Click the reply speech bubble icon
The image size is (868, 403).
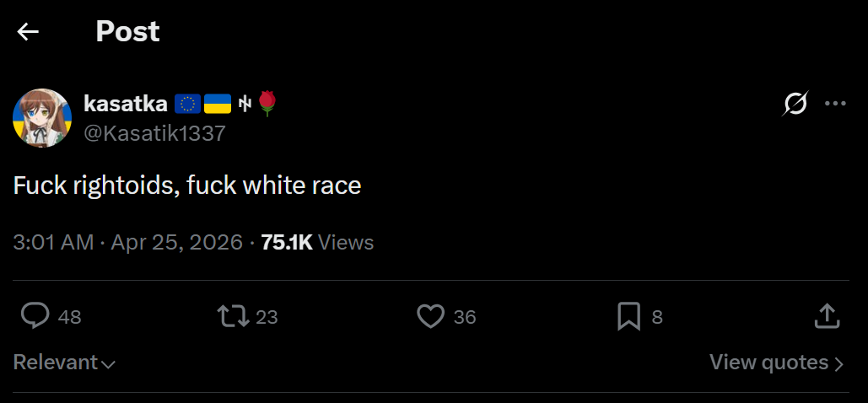pyautogui.click(x=35, y=316)
